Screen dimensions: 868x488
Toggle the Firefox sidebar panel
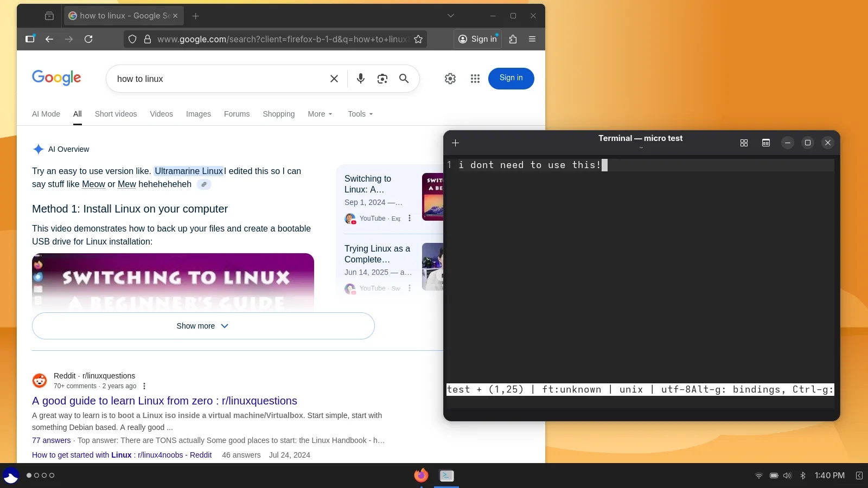tap(30, 39)
